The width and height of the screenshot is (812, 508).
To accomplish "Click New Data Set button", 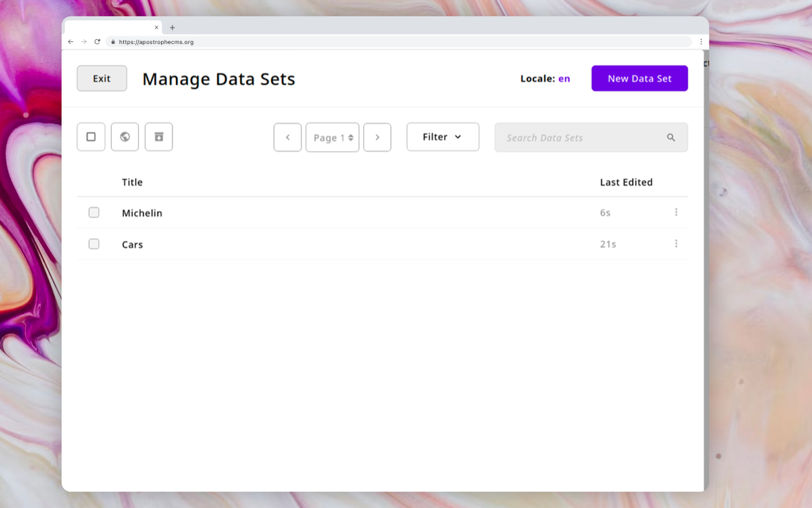I will pyautogui.click(x=640, y=78).
